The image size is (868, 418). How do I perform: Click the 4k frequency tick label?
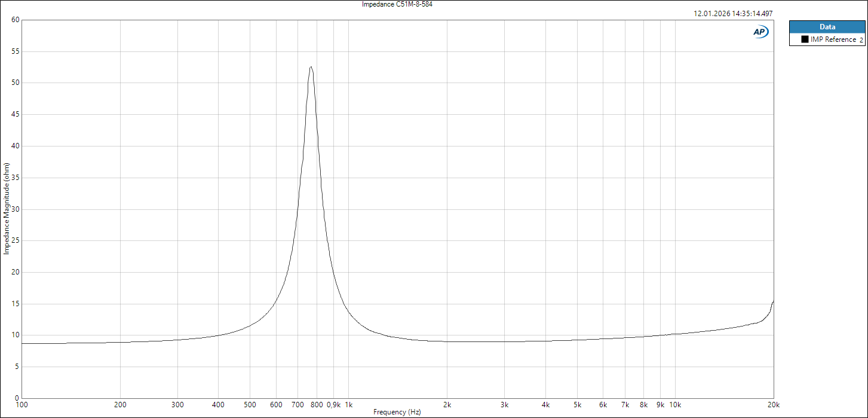click(545, 405)
